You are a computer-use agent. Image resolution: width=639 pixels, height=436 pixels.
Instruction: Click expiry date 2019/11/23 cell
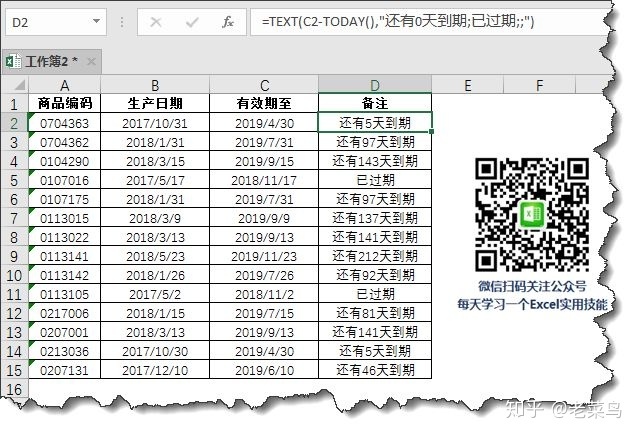click(x=264, y=256)
